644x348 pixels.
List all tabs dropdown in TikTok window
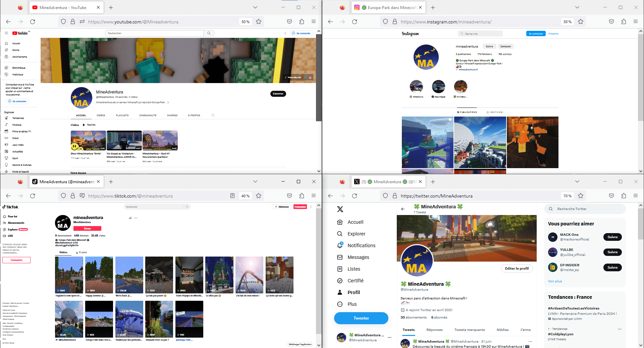pos(255,182)
